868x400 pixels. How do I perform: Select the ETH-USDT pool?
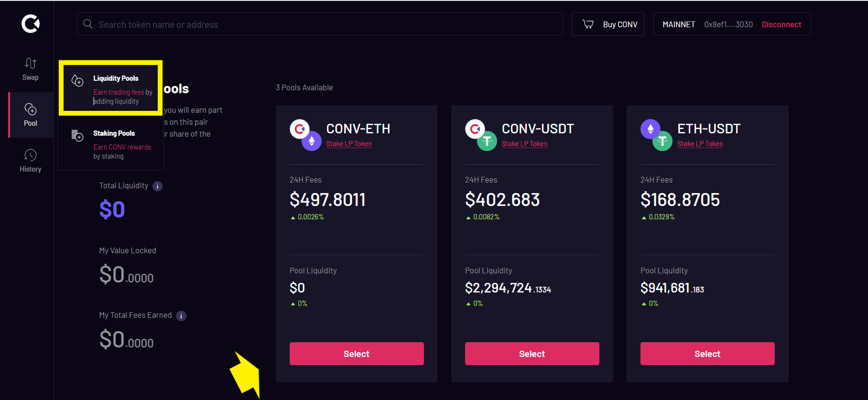click(707, 354)
